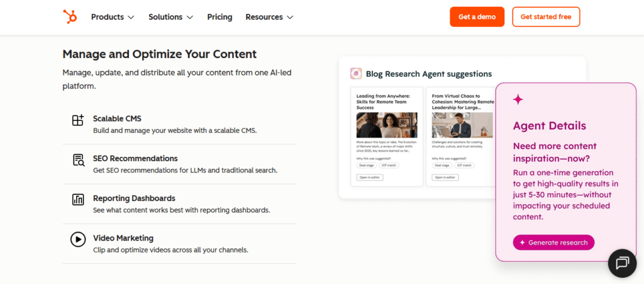Image resolution: width=644 pixels, height=284 pixels.
Task: Click the Agent Details heading
Action: (x=550, y=126)
